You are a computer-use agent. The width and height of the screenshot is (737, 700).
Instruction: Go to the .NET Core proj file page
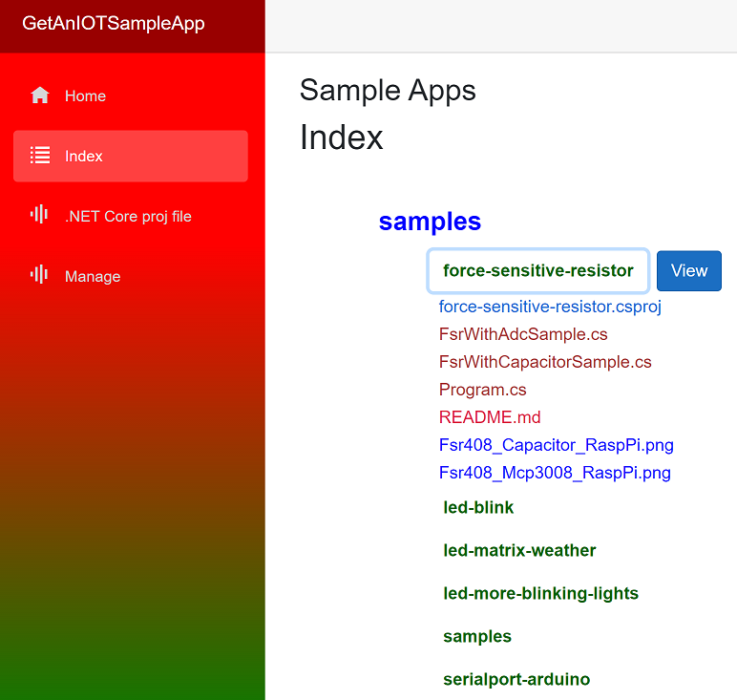(x=131, y=216)
